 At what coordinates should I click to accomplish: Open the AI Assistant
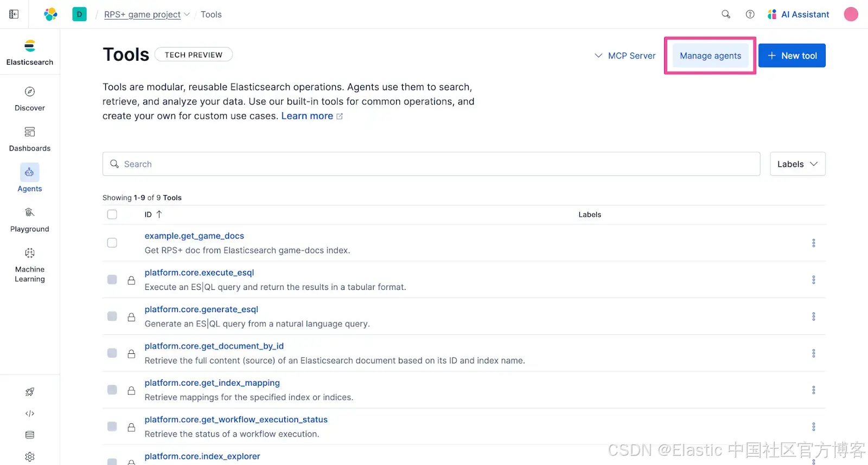[798, 14]
